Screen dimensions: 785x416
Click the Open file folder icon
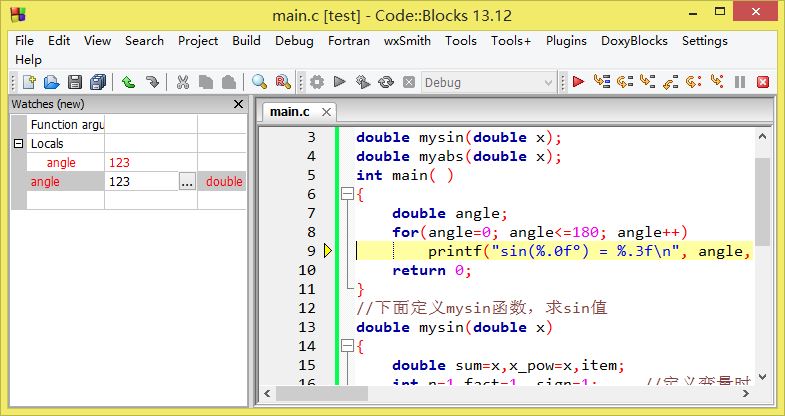pos(52,82)
